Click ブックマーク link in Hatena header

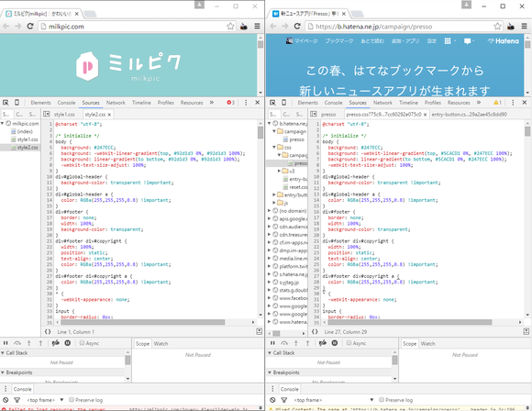339,41
